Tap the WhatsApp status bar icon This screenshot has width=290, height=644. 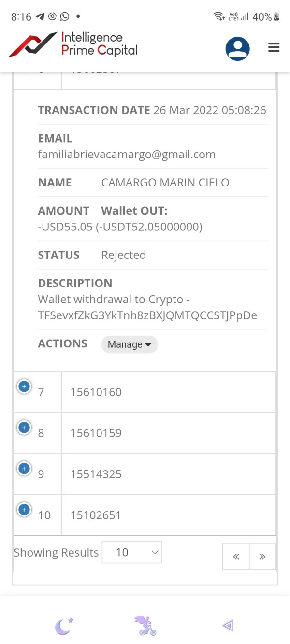(x=64, y=16)
